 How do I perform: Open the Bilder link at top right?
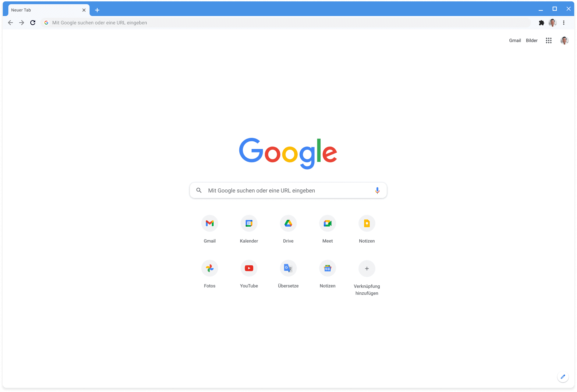(532, 40)
